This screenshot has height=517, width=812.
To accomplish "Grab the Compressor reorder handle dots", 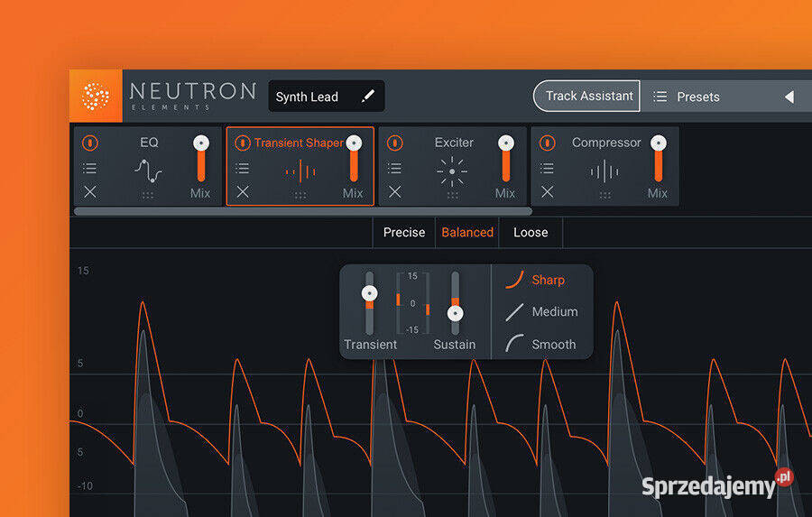I will coord(604,195).
